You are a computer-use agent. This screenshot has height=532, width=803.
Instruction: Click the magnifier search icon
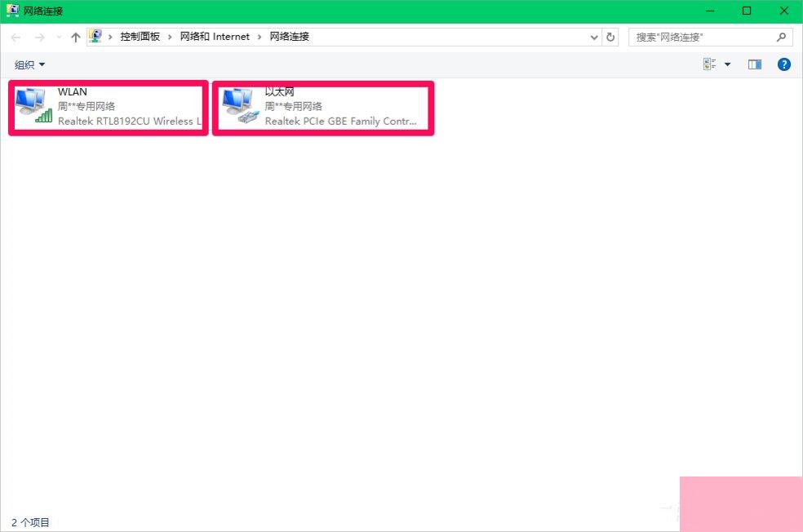click(x=781, y=38)
